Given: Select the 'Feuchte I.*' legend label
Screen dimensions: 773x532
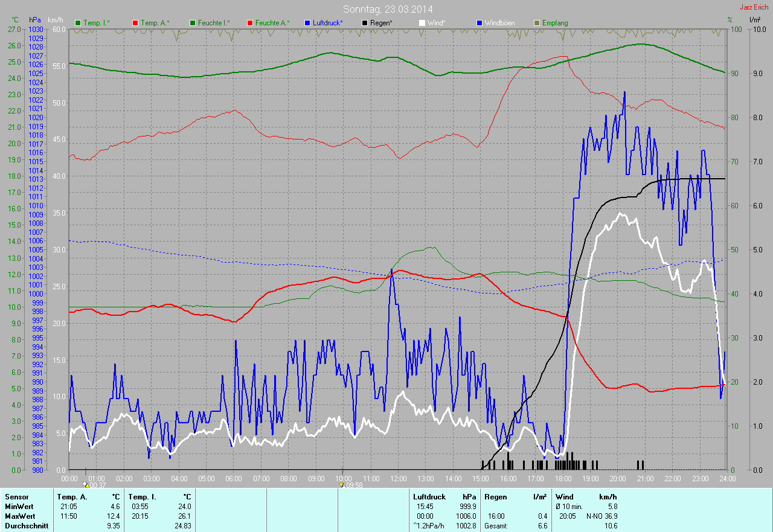Looking at the screenshot, I should [214, 23].
